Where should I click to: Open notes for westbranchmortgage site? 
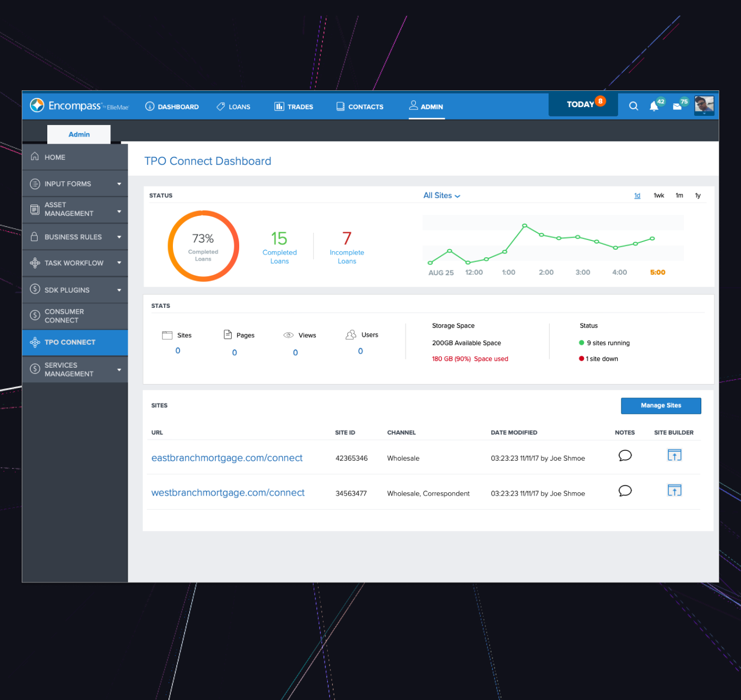tap(625, 491)
